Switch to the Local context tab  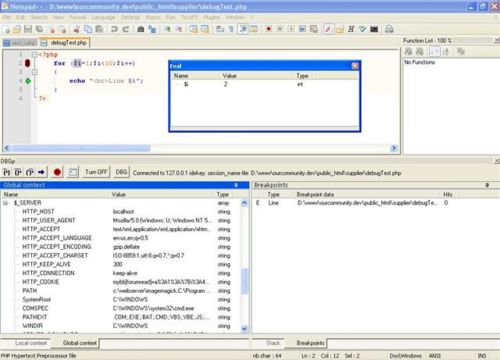[x=31, y=343]
